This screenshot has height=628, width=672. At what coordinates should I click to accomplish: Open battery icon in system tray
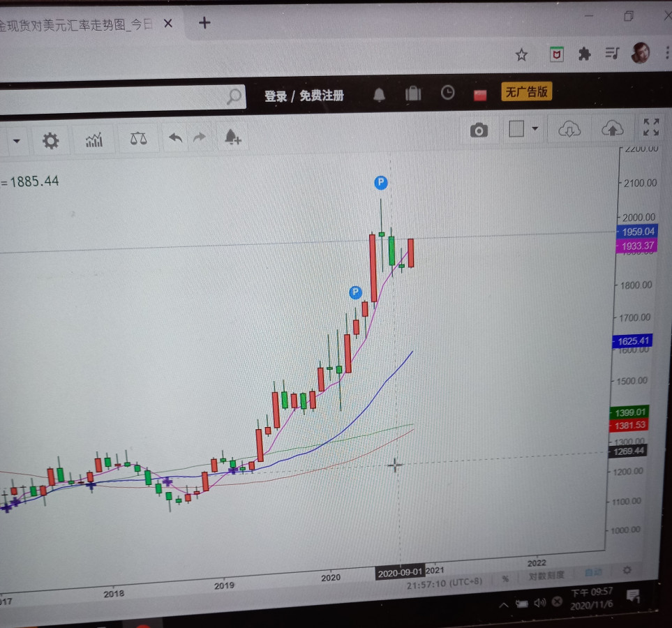[522, 604]
